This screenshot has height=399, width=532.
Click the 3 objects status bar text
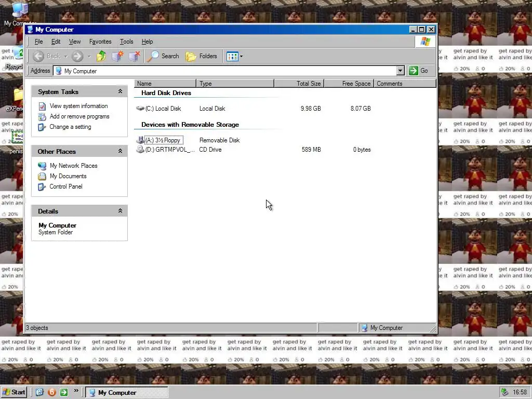coord(37,328)
